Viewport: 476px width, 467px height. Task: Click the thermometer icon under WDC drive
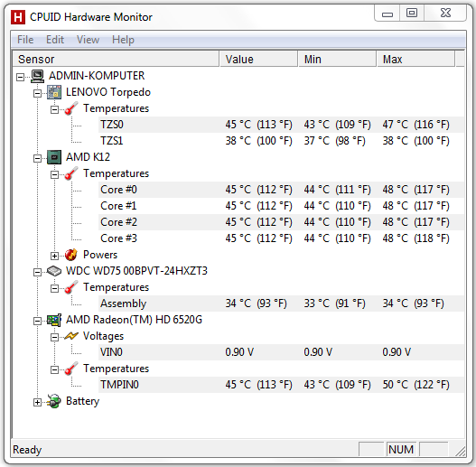pos(71,287)
